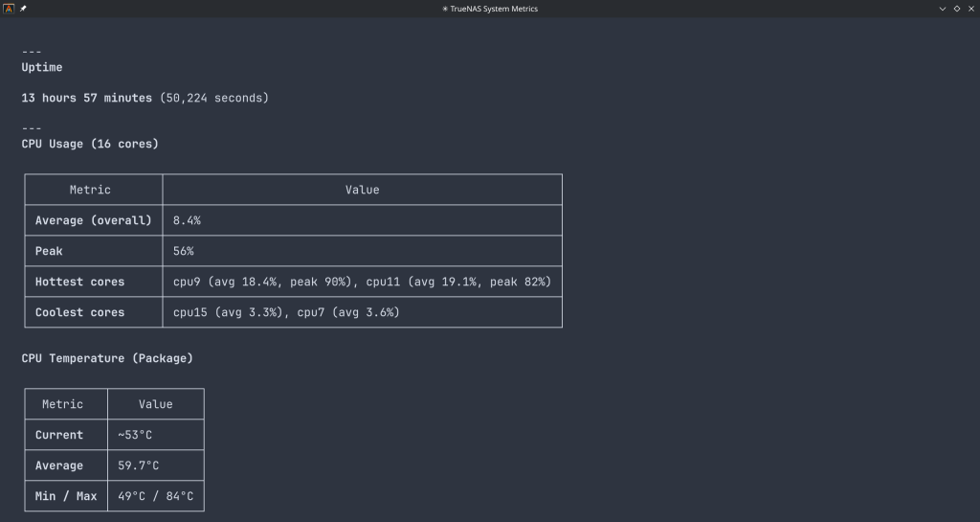
Task: Click the 59.7°C average temperature value
Action: pyautogui.click(x=138, y=465)
